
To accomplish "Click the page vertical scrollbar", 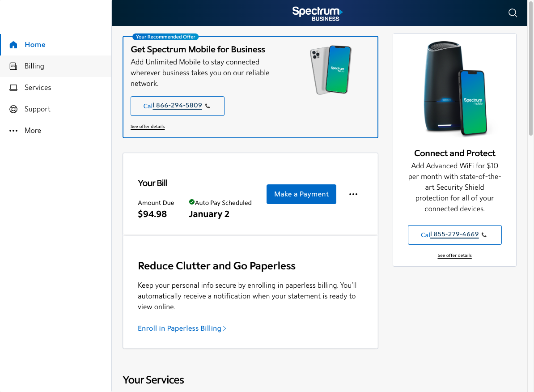I will point(530,68).
